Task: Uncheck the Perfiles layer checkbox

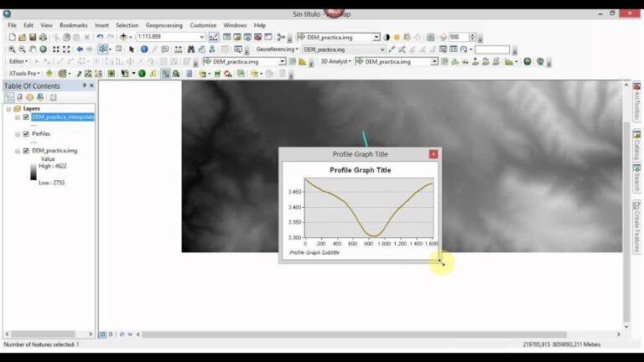Action: 26,134
